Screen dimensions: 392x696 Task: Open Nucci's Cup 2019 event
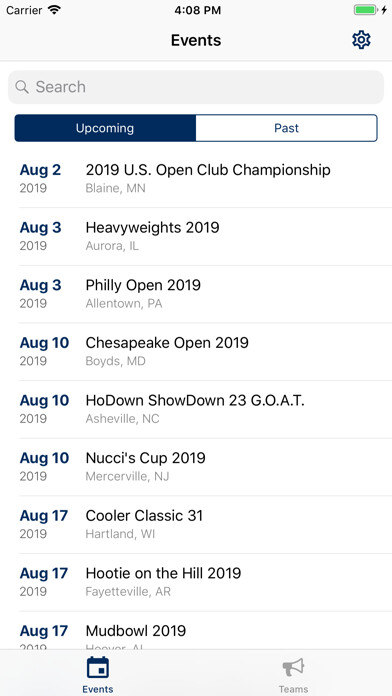(x=196, y=467)
